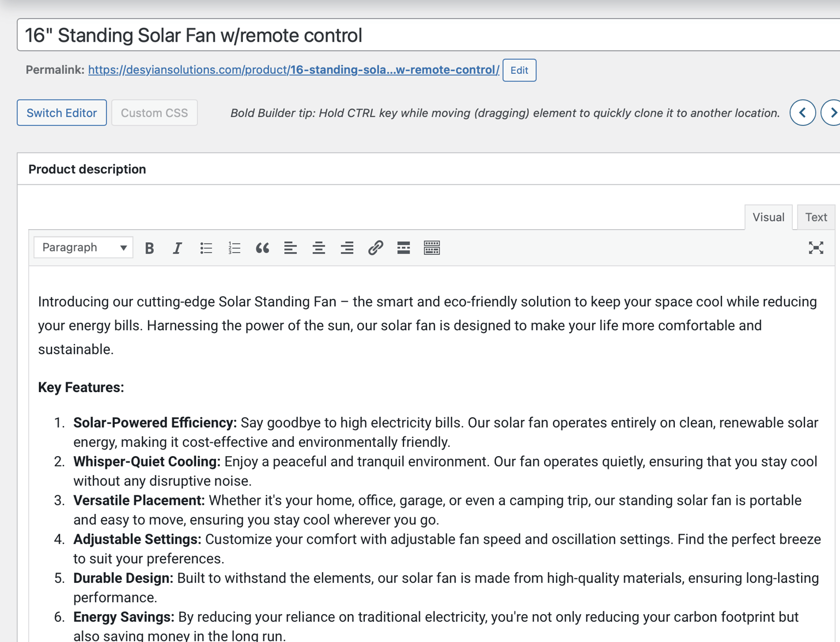Toggle the toolbar kitchen sink

[x=432, y=248]
